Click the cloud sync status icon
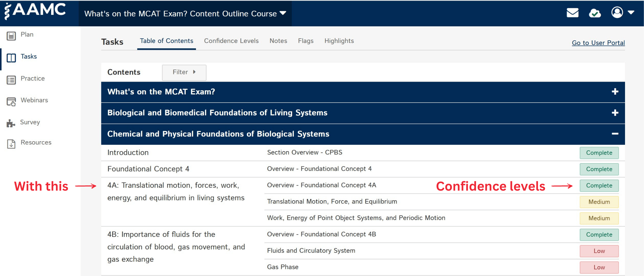 coord(595,13)
